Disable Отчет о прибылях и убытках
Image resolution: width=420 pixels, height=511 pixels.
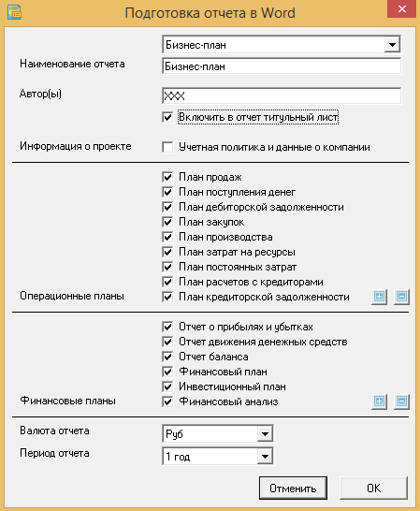pyautogui.click(x=167, y=327)
